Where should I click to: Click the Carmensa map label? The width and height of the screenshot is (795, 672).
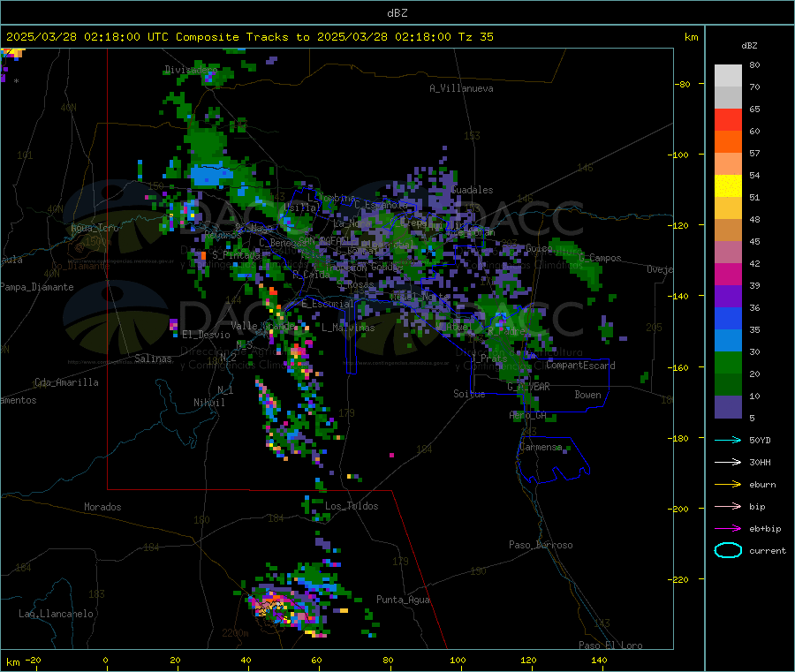(541, 447)
